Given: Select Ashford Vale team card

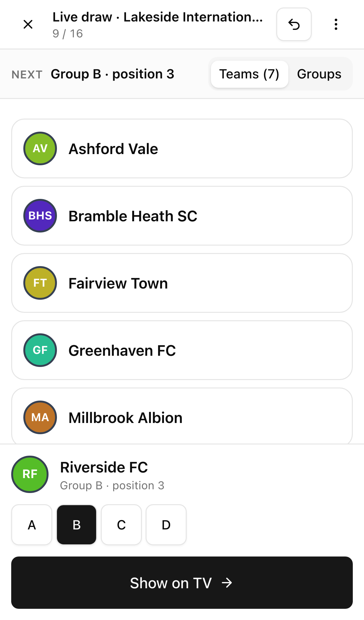Looking at the screenshot, I should coord(182,148).
